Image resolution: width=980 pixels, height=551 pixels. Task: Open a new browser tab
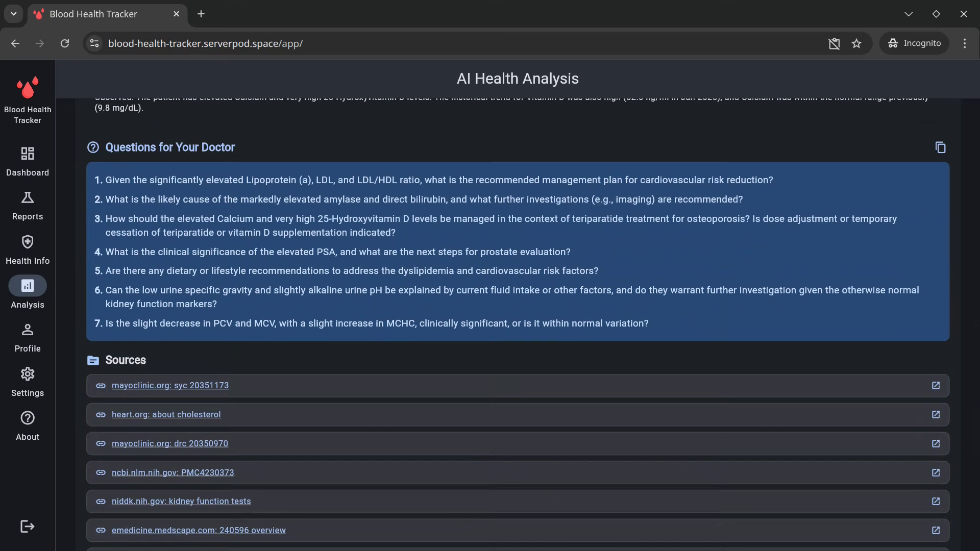[201, 14]
